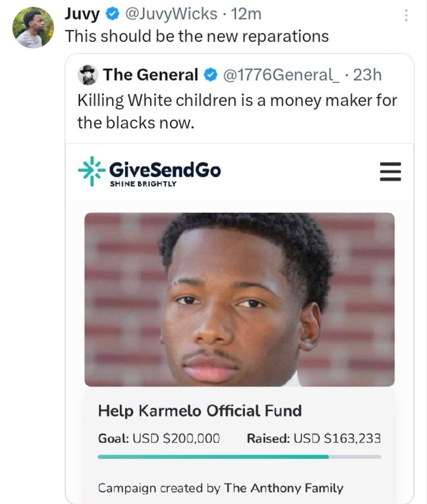427x504 pixels.
Task: Click Juvy's profile avatar picture
Action: click(x=33, y=28)
